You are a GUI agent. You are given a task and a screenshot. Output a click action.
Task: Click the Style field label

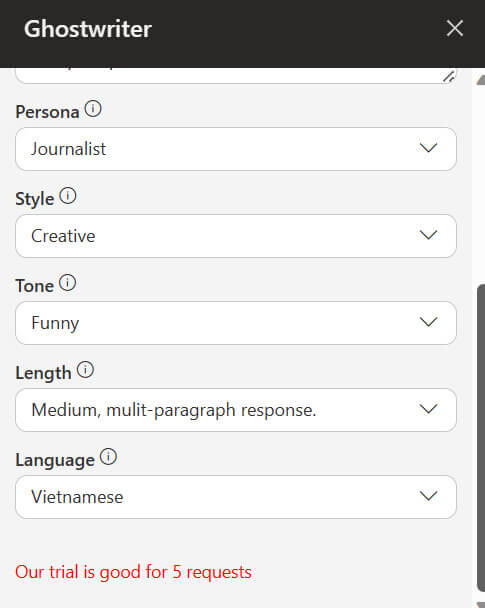click(x=35, y=199)
